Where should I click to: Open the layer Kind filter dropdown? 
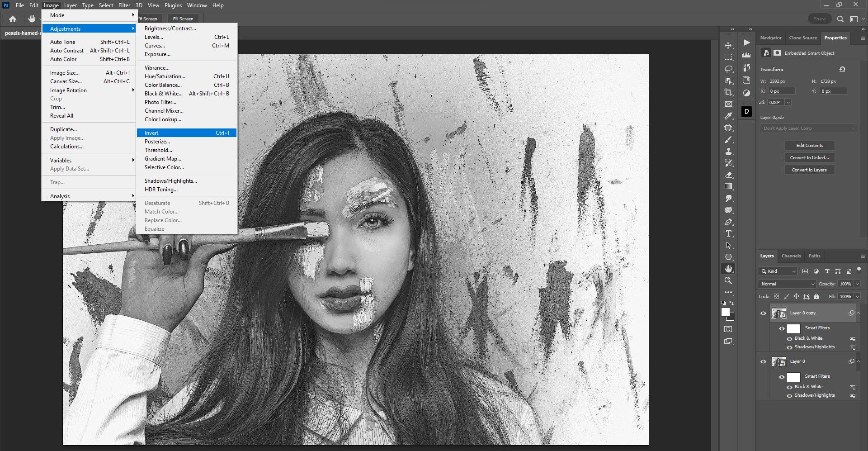pyautogui.click(x=778, y=271)
